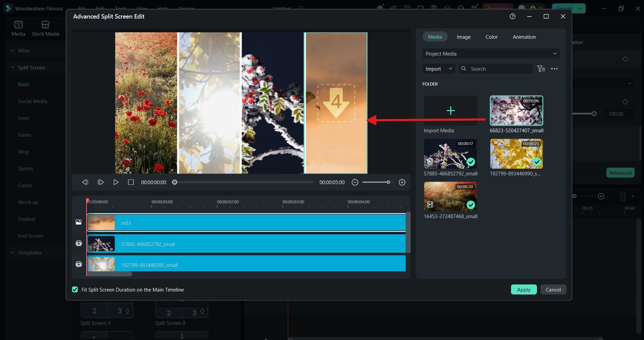Click the Advanced button in right panel
This screenshot has width=644, height=340.
620,173
